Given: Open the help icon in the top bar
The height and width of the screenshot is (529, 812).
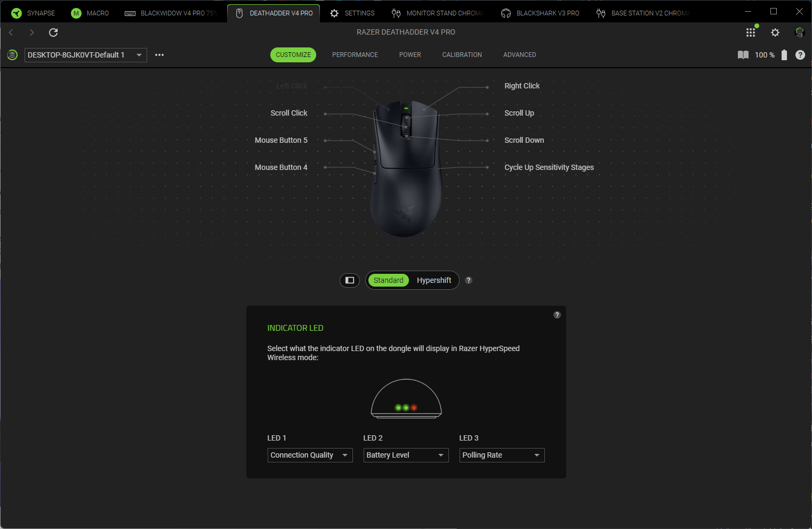Looking at the screenshot, I should click(x=800, y=55).
